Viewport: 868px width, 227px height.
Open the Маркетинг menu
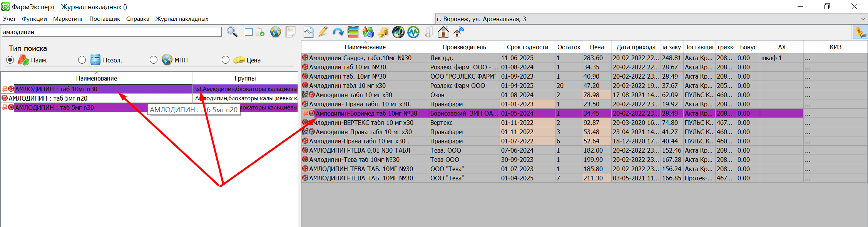tap(68, 19)
